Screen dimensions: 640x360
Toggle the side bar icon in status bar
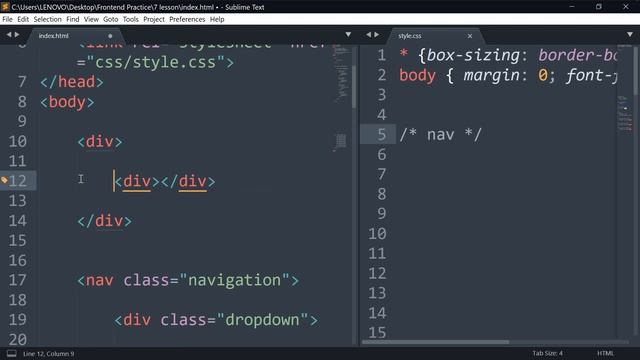tap(11, 353)
